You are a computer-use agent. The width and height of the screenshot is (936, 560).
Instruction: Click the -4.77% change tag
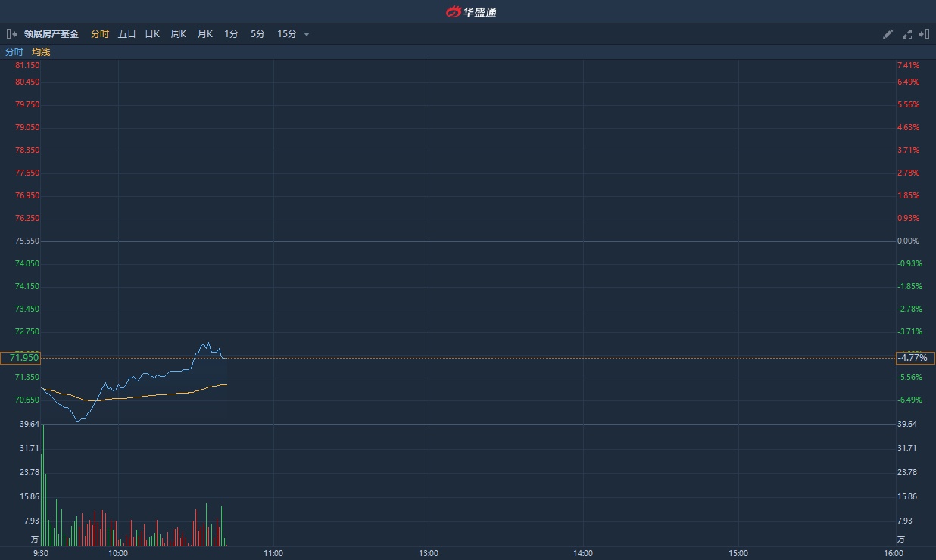tap(914, 358)
